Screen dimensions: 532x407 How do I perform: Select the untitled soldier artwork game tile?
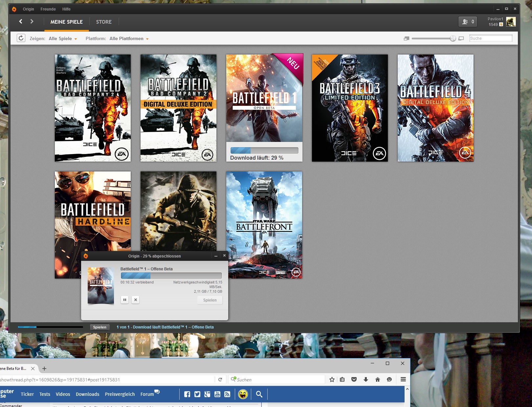178,211
